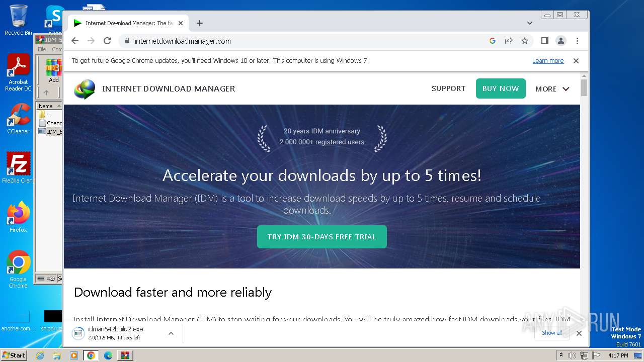Open Internet Explorer from the taskbar
This screenshot has width=644, height=362.
click(x=40, y=355)
